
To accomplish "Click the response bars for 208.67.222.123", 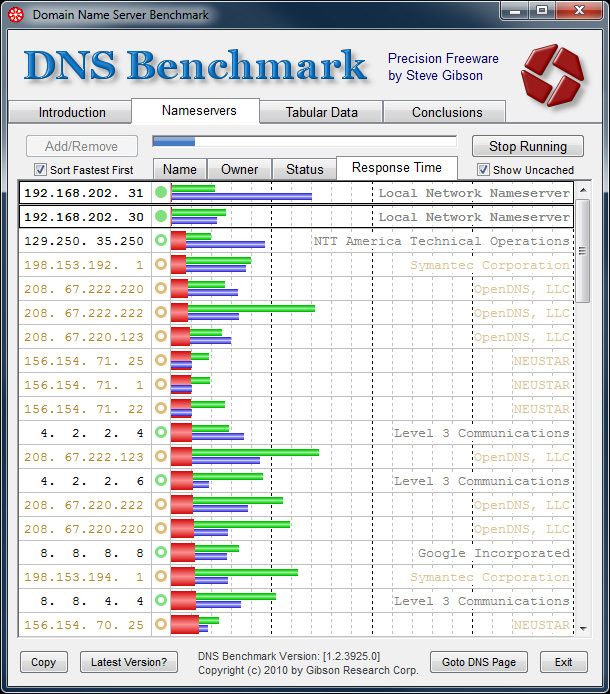I will (x=245, y=456).
